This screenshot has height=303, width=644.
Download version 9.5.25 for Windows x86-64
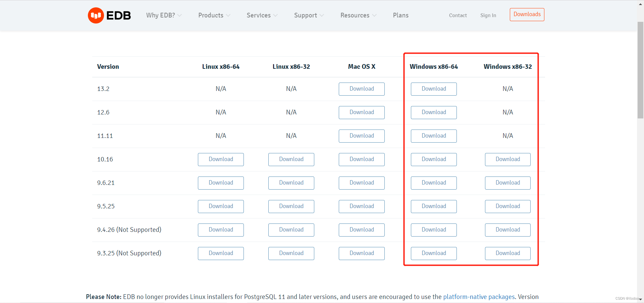tap(434, 206)
